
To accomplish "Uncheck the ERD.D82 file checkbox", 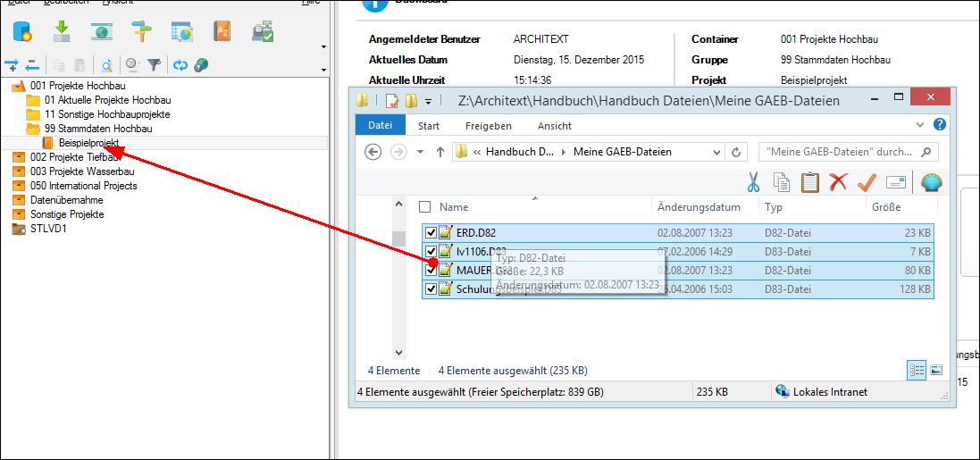I will [x=431, y=232].
